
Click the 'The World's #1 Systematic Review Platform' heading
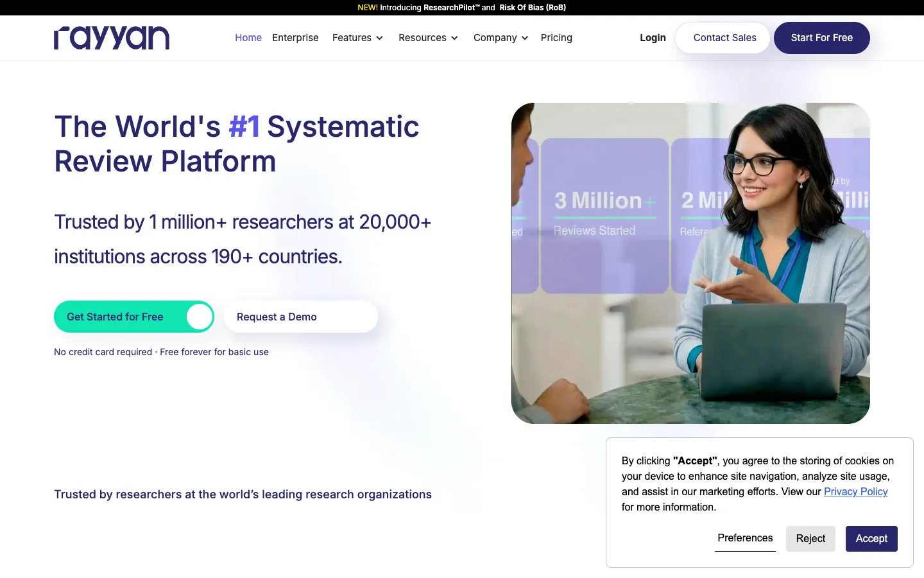[x=237, y=144]
